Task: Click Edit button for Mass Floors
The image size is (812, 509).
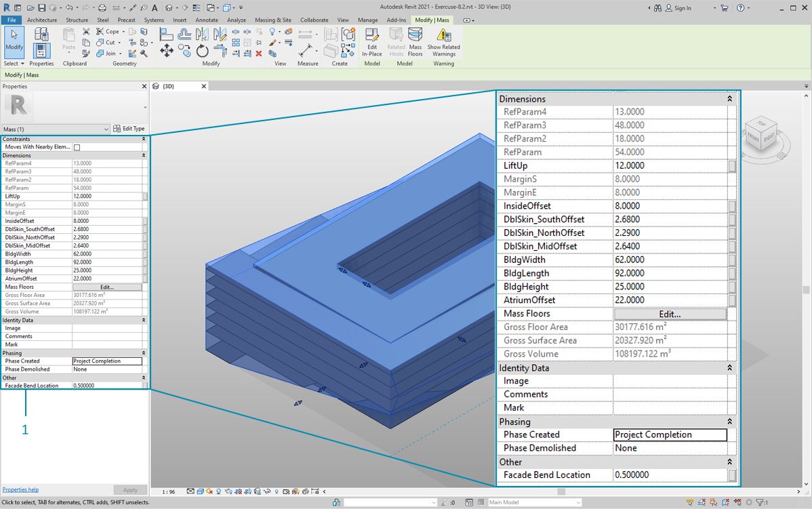Action: [x=107, y=287]
